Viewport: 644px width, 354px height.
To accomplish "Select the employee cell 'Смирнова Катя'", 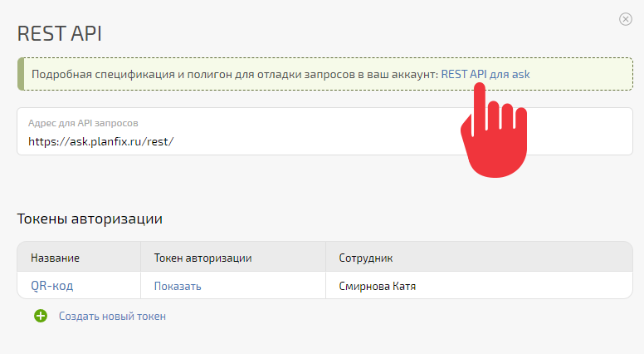I will 377,286.
